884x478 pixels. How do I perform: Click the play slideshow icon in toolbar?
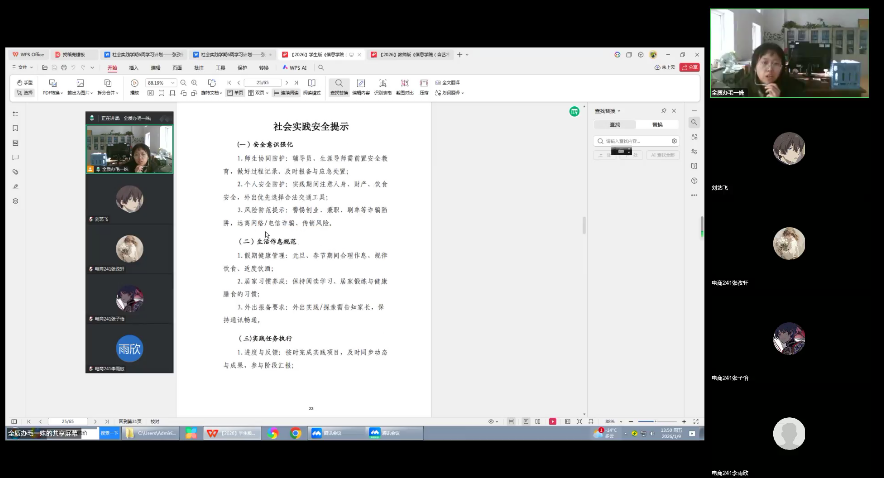[x=135, y=87]
